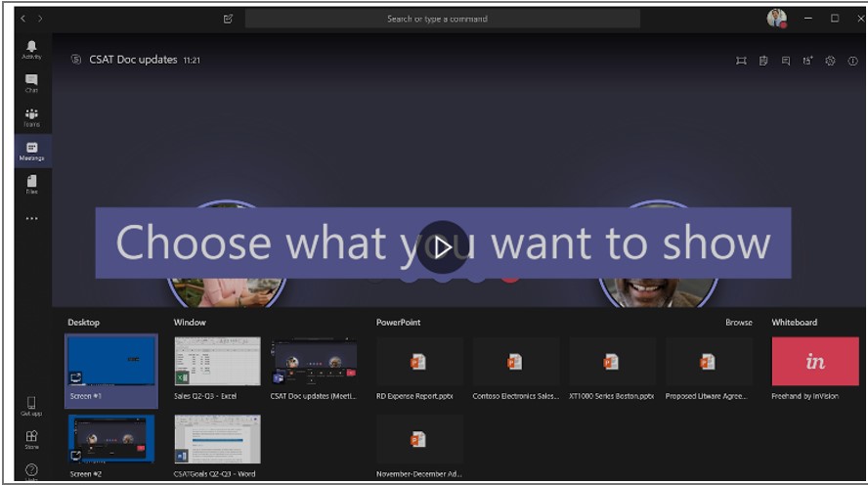The image size is (868, 485).
Task: Open more apps ellipsis in sidebar
Action: click(31, 219)
